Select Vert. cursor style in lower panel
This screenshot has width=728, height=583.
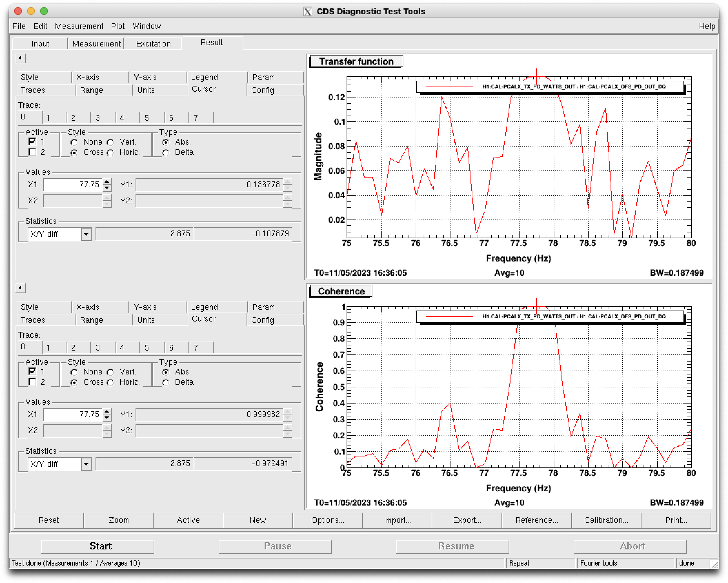coord(110,372)
